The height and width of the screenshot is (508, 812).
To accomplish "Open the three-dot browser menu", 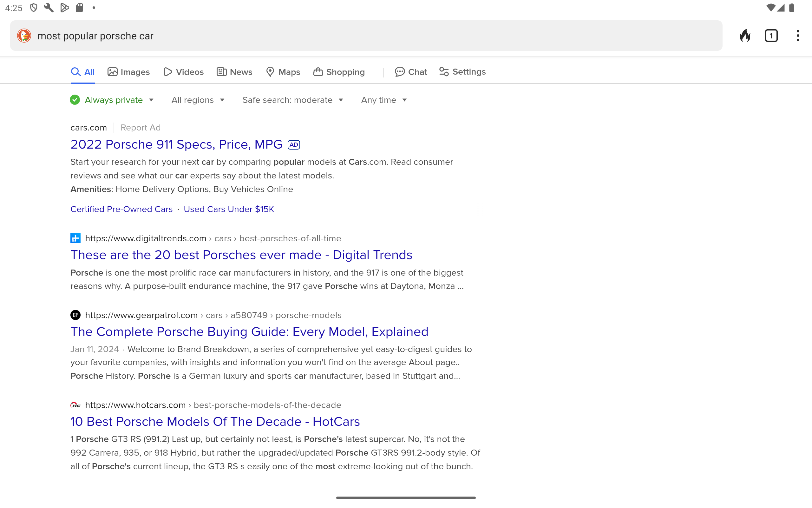I will 798,36.
